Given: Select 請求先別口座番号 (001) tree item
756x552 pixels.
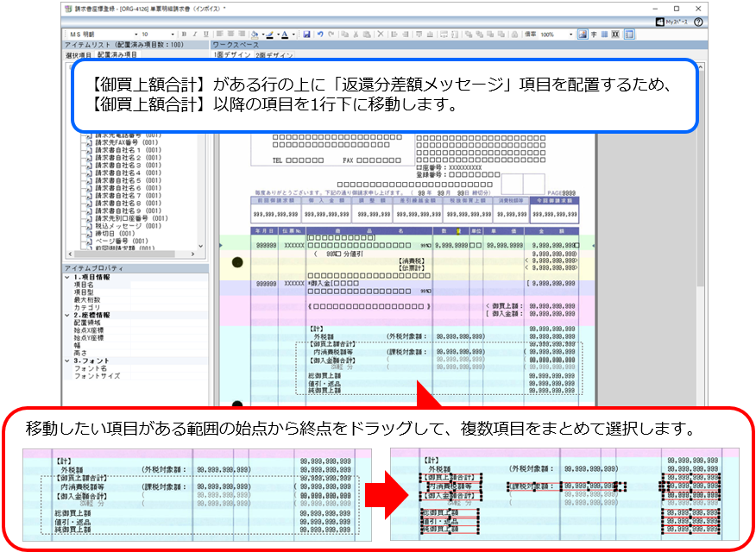Looking at the screenshot, I should [x=131, y=218].
